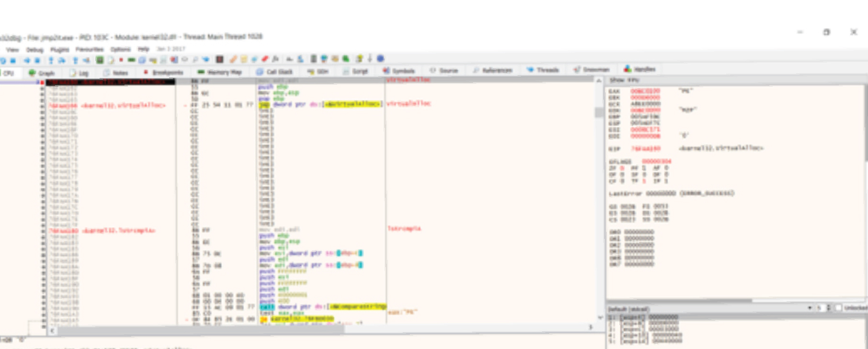The height and width of the screenshot is (349, 868).
Task: Click the blue globe toolbar icon
Action: [x=380, y=59]
